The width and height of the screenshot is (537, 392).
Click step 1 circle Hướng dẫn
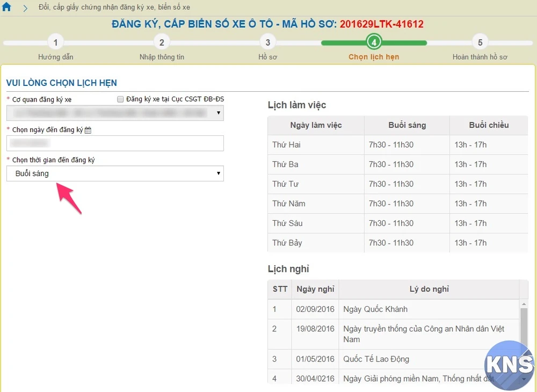55,42
